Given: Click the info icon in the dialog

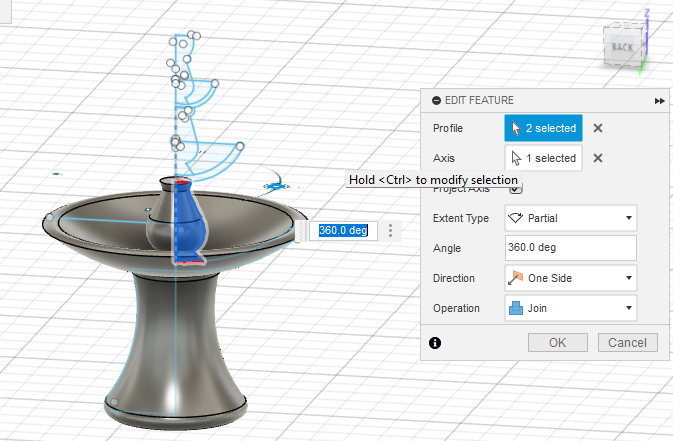Looking at the screenshot, I should click(x=435, y=343).
